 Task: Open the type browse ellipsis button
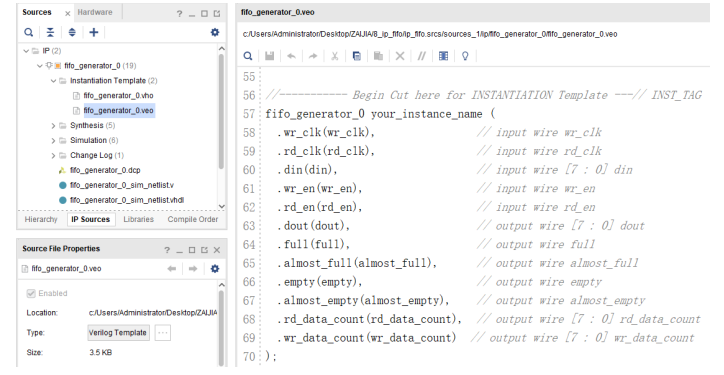point(163,333)
